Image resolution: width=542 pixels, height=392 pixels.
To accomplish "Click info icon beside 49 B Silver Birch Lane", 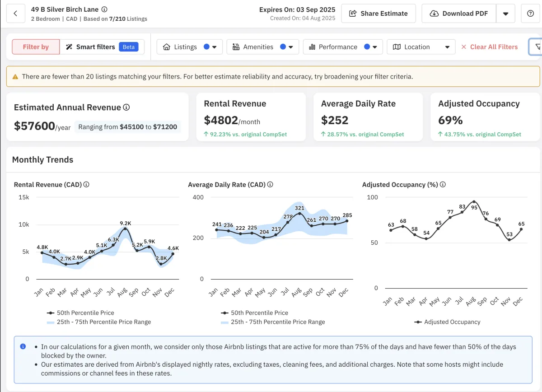I will (104, 9).
